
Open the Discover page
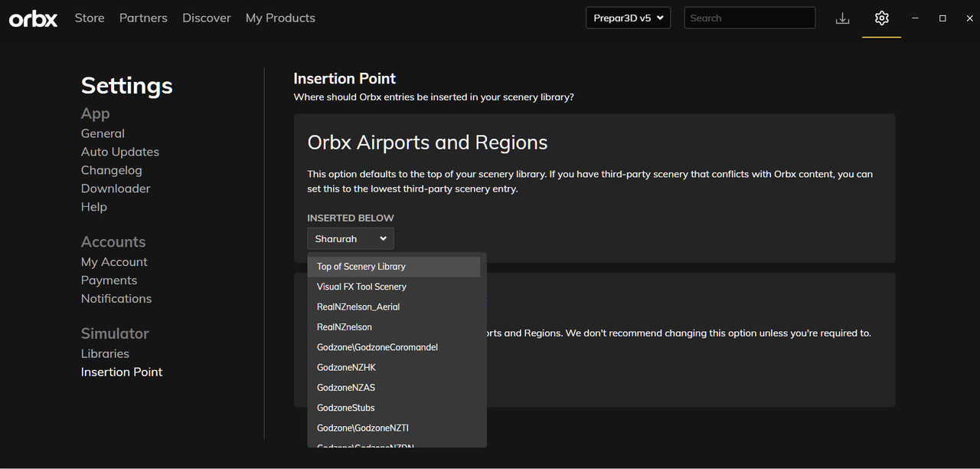pyautogui.click(x=207, y=18)
